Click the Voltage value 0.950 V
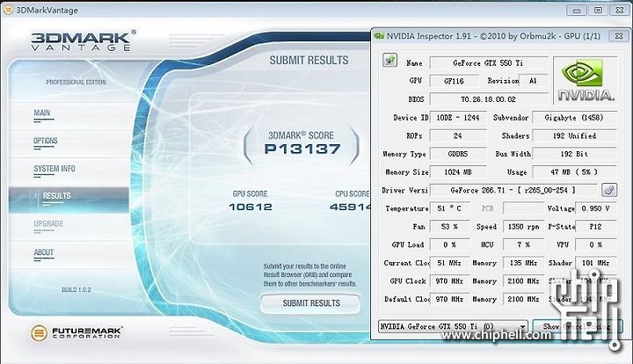633x364 pixels. pyautogui.click(x=596, y=208)
